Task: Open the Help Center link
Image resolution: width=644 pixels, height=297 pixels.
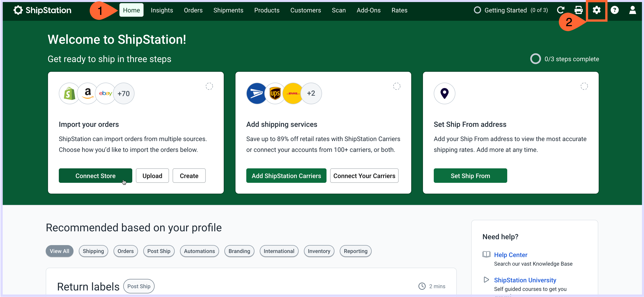Action: (511, 255)
